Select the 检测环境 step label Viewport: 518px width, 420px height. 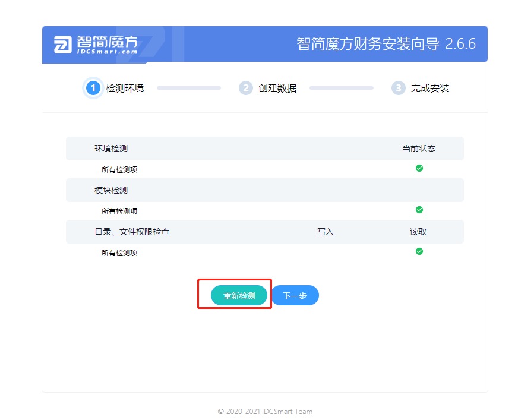[125, 88]
